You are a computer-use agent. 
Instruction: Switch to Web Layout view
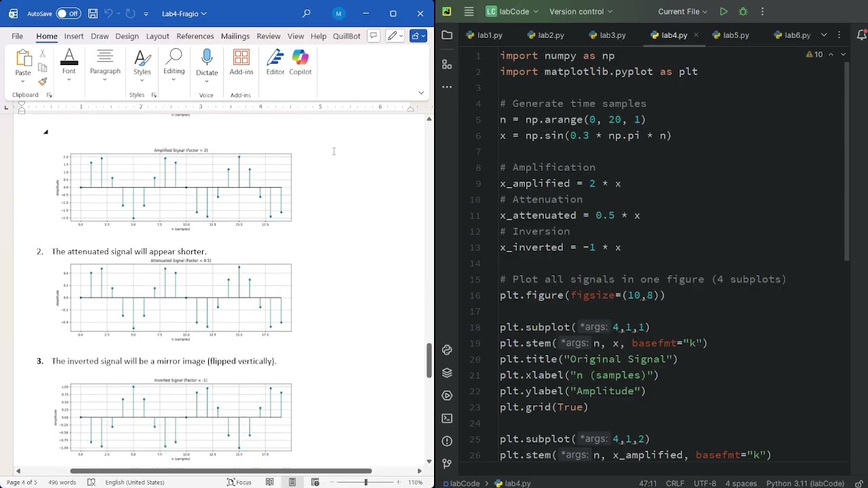click(x=315, y=482)
